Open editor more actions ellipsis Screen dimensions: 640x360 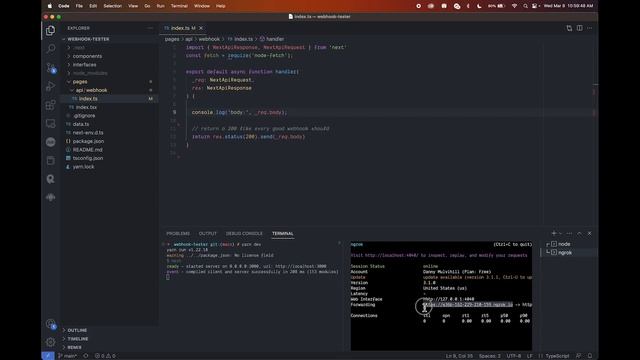click(590, 28)
